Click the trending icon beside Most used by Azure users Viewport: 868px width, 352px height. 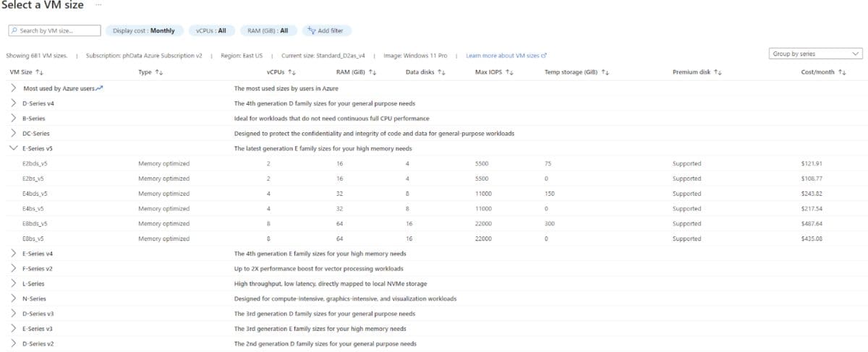click(99, 88)
